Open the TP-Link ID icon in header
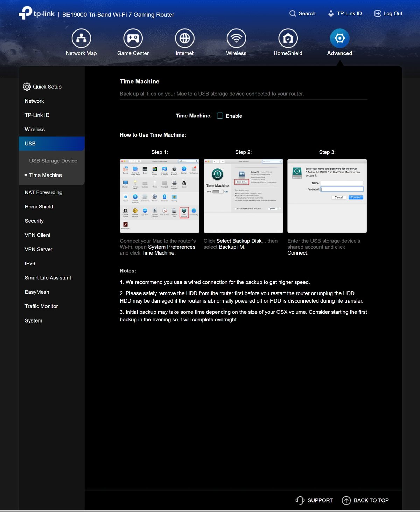The width and height of the screenshot is (420, 512). point(331,14)
